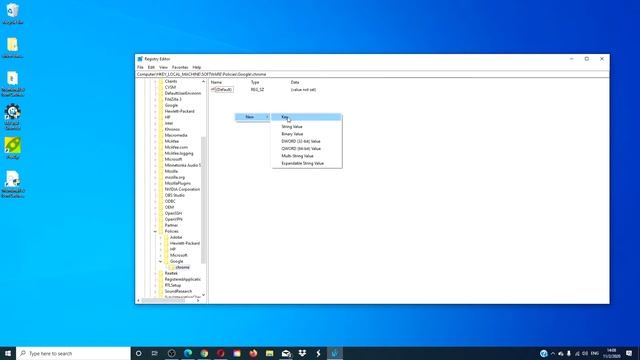Choose Binary Value in New submenu

coord(307,134)
